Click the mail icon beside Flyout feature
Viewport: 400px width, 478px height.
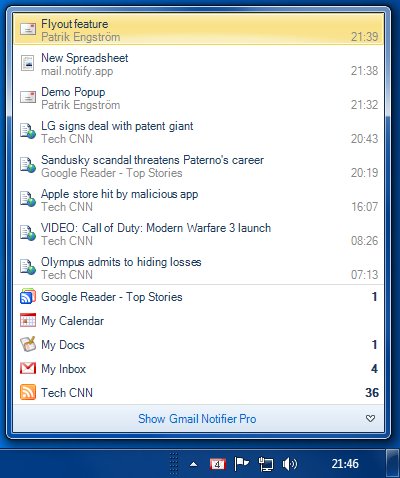(28, 29)
